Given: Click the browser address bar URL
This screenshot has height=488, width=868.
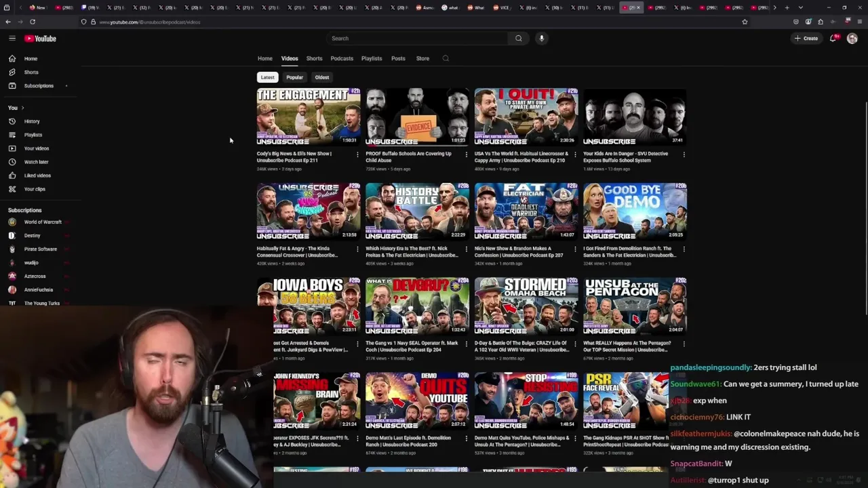Looking at the screenshot, I should coord(150,22).
